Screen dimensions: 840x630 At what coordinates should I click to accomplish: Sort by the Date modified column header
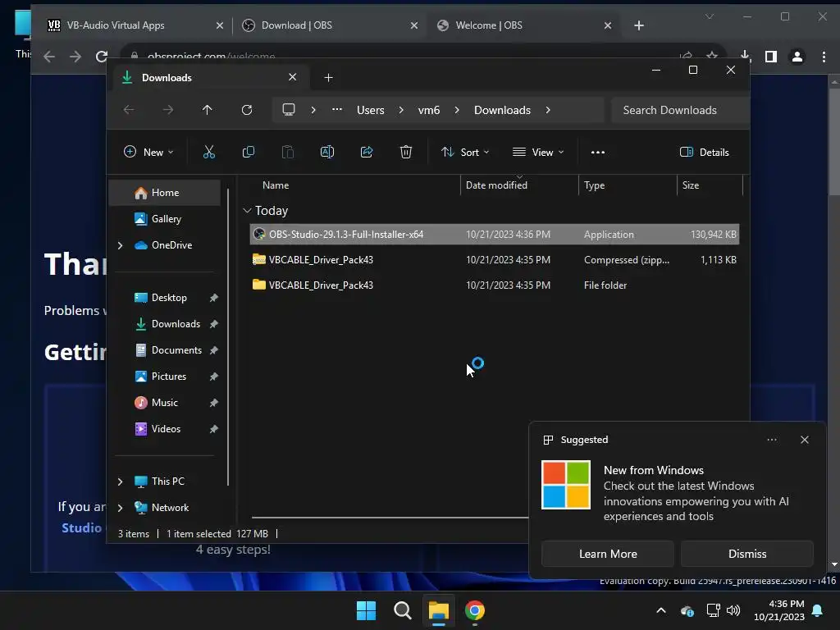pos(496,185)
